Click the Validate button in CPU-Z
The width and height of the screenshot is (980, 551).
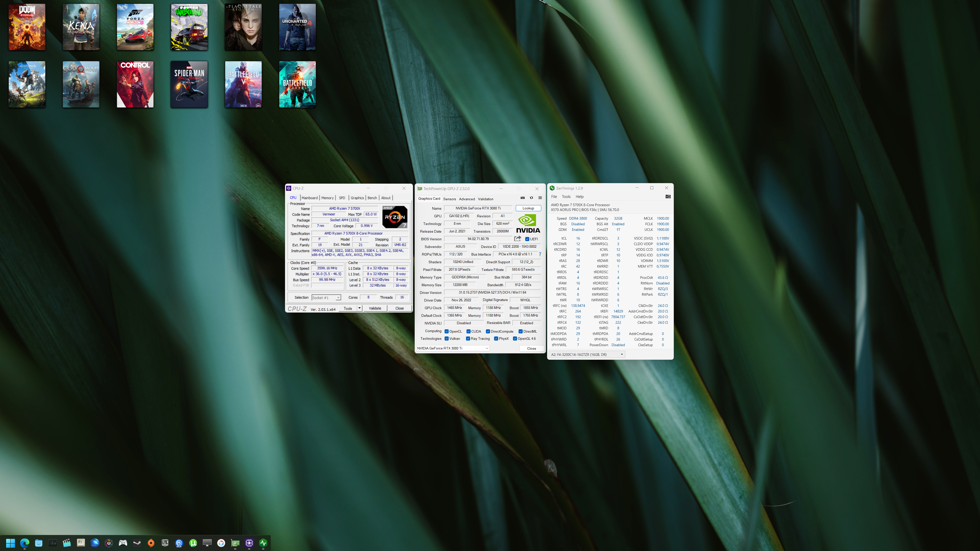click(375, 308)
